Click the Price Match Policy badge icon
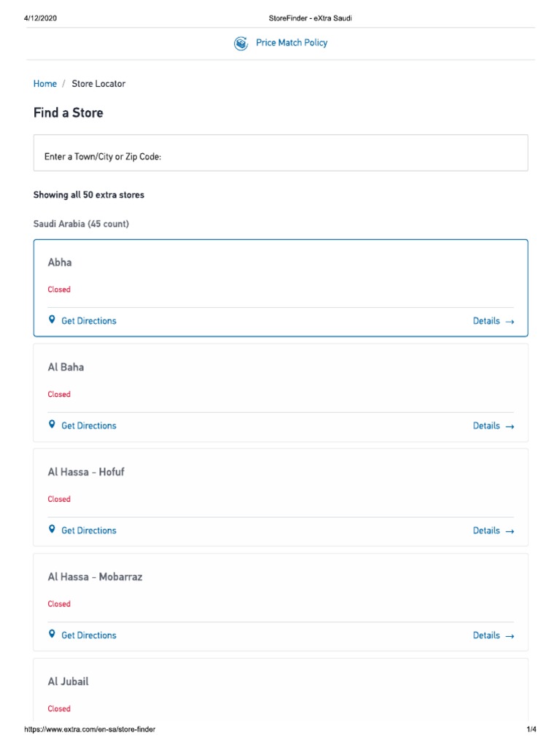 (x=241, y=44)
